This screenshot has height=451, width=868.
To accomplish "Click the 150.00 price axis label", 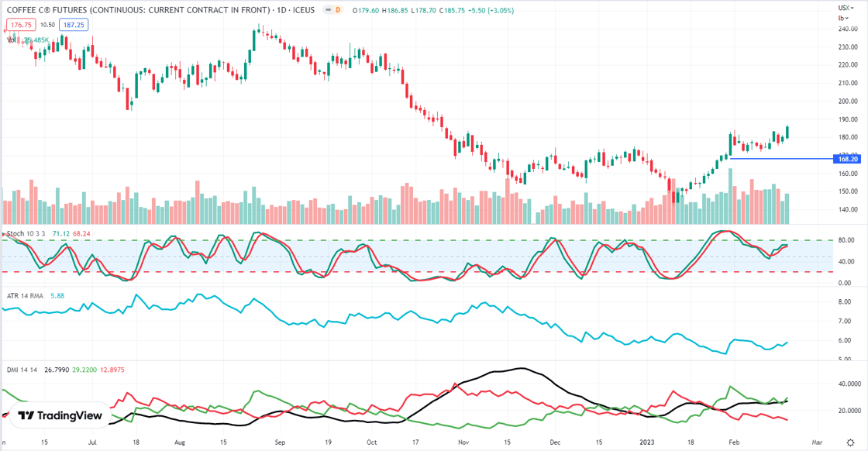I will [848, 191].
